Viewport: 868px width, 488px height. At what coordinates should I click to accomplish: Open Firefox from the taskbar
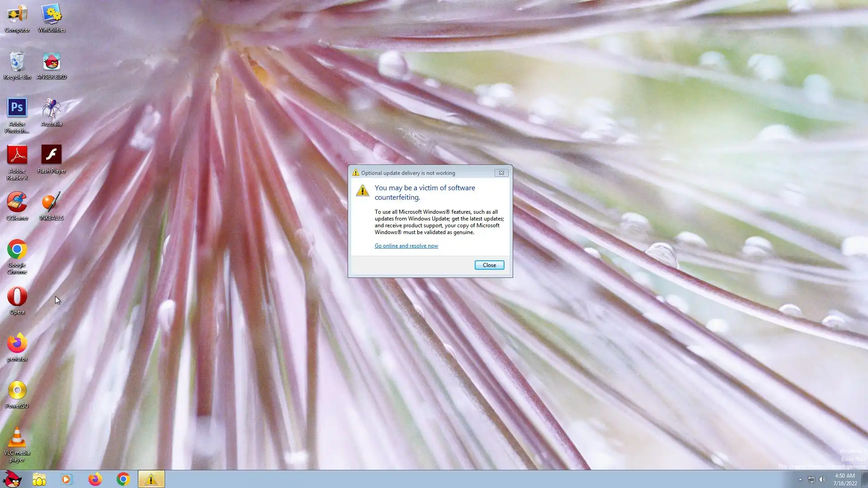tap(95, 479)
